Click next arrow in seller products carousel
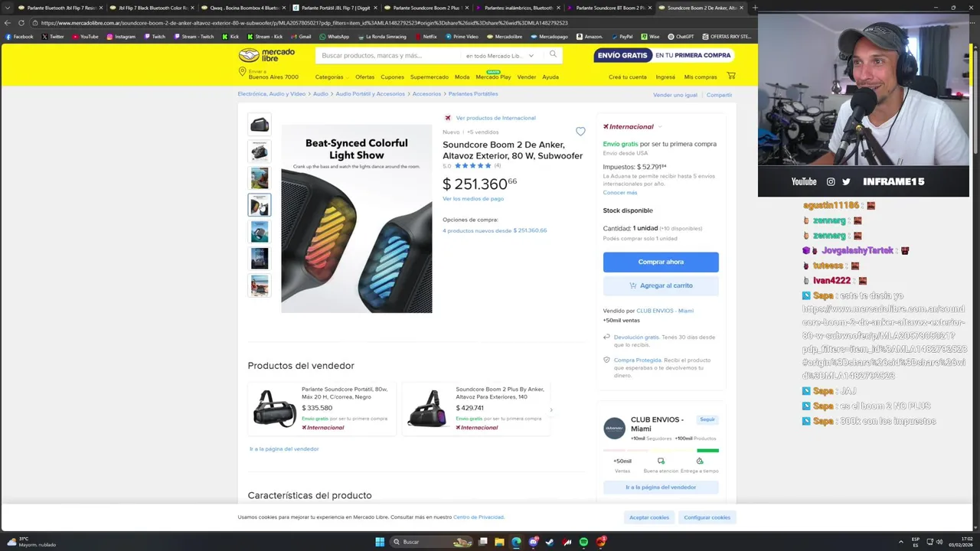 (x=550, y=409)
